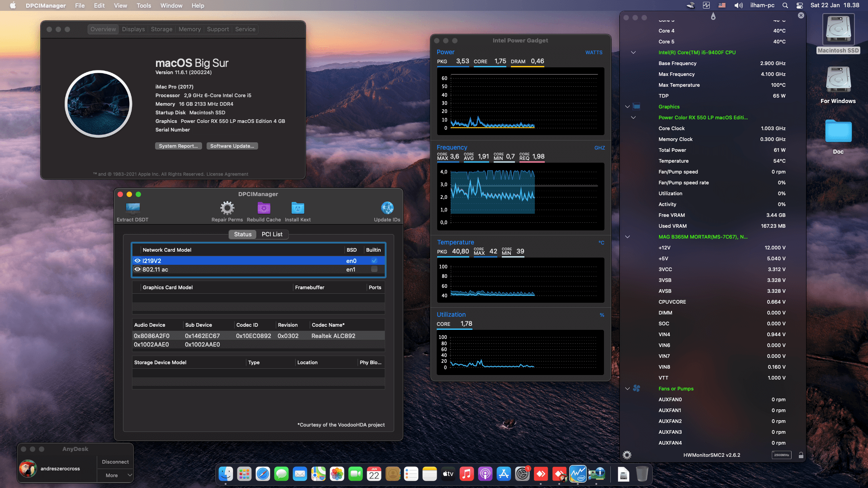Switch to PCI List tab in DPCIManager
Screen dimensions: 868x488
pyautogui.click(x=272, y=234)
